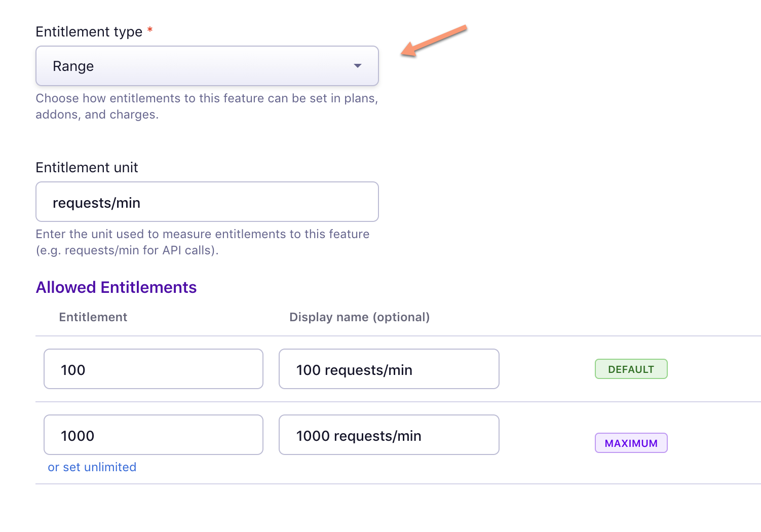
Task: Click the caret arrow in the Range dropdown
Action: click(x=358, y=66)
